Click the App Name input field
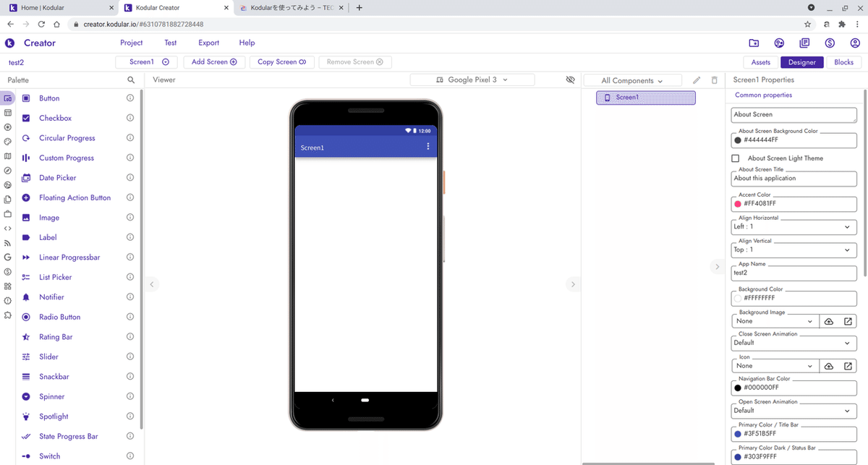 794,273
